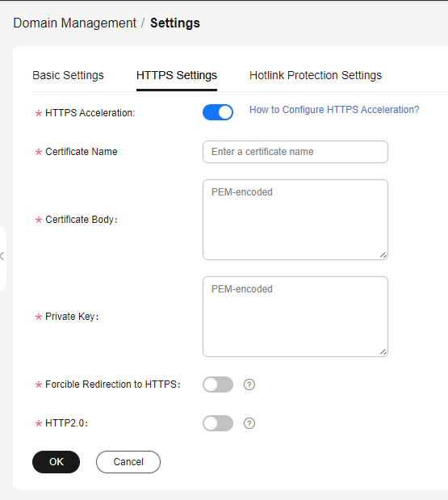The image size is (448, 500).
Task: Click the HTTPS Acceleration field label
Action: (90, 113)
